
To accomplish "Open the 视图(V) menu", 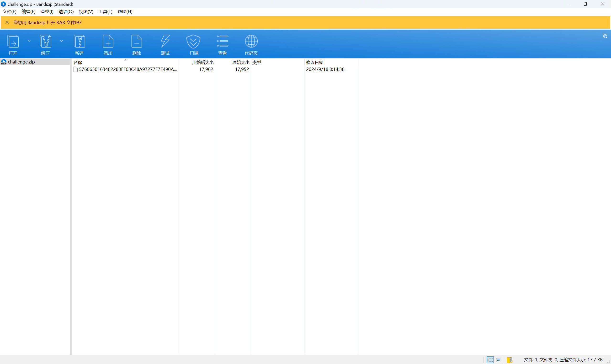I will click(86, 11).
